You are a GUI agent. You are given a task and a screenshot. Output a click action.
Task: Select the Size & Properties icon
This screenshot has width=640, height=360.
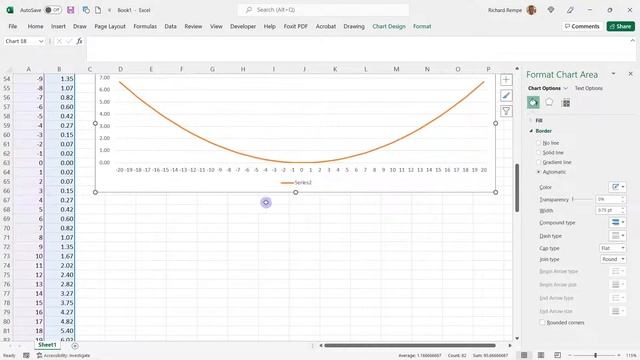(x=566, y=103)
